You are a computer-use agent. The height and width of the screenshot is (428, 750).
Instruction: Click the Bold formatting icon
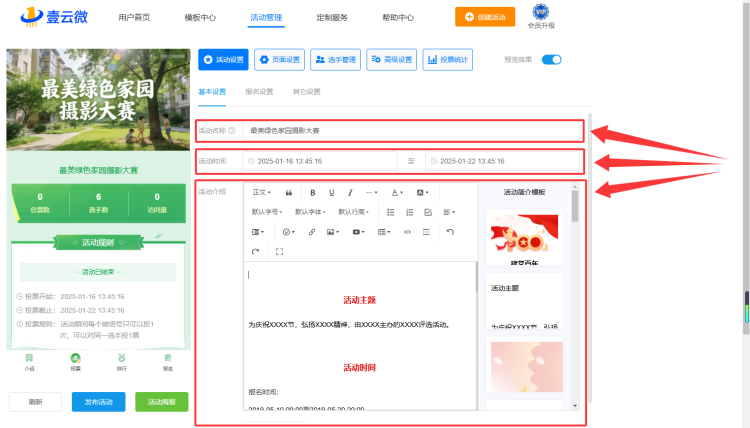tap(312, 193)
